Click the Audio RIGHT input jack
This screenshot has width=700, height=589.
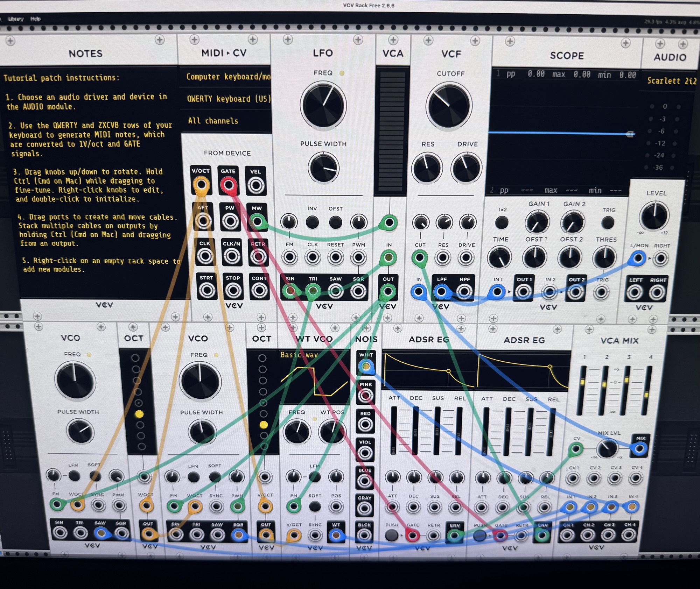660,259
